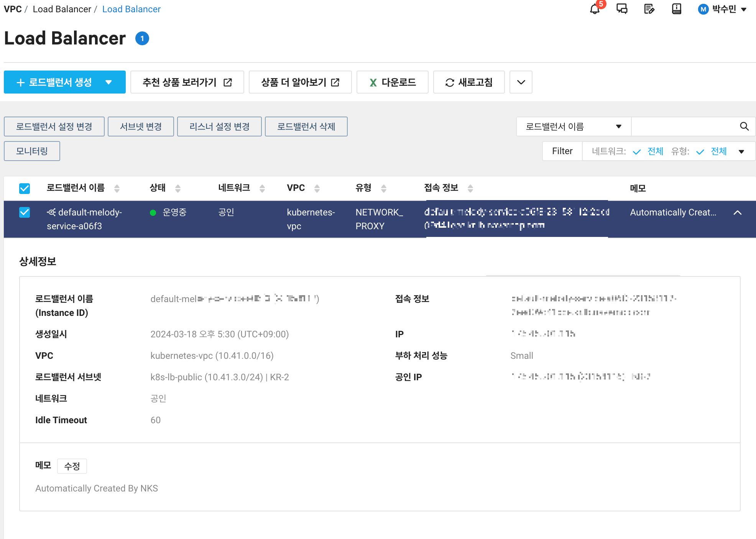
Task: Go to VPC breadcrumb
Action: click(13, 9)
